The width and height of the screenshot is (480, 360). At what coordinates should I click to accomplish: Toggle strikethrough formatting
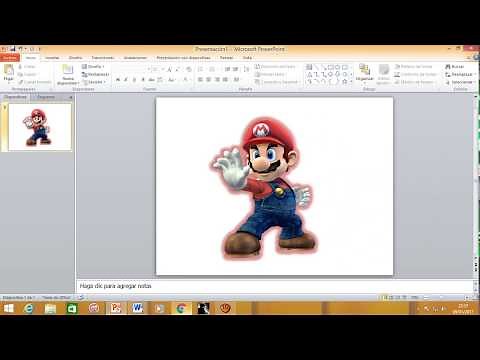[152, 80]
